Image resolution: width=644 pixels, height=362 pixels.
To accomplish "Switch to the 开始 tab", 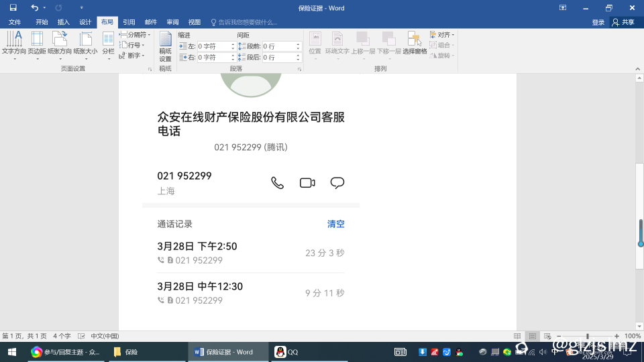I will tap(42, 22).
